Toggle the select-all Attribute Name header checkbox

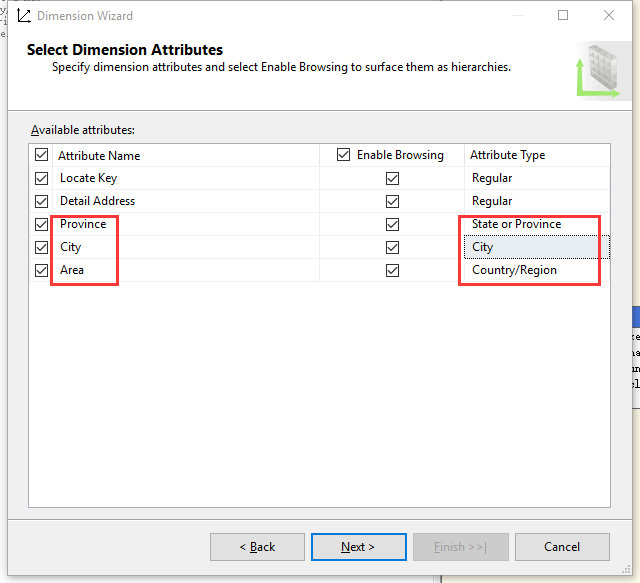(41, 155)
